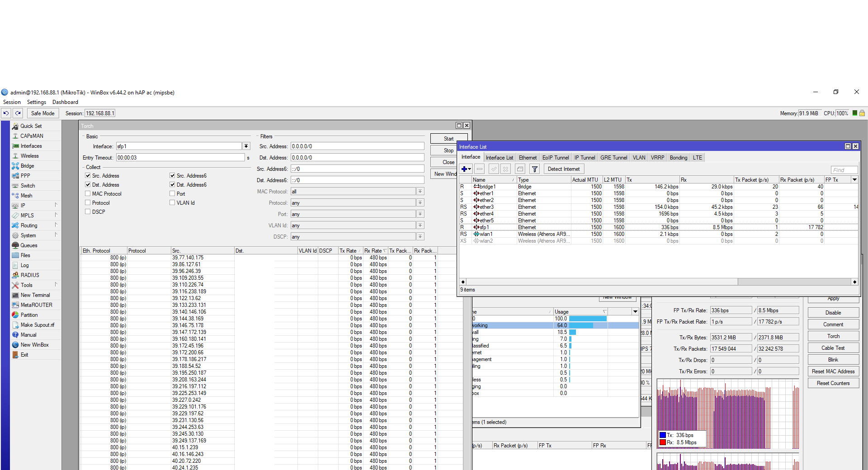Open Bridge in the sidebar

[x=27, y=166]
